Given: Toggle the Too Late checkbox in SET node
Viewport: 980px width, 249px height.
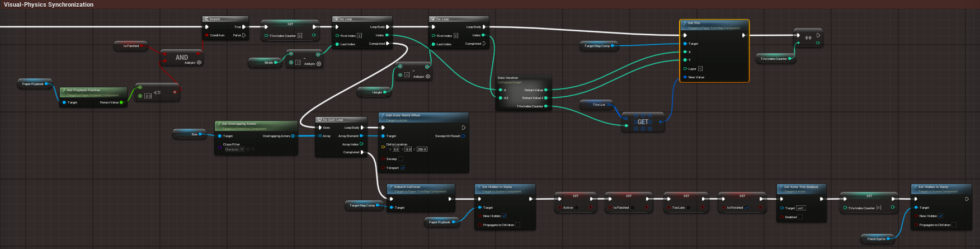Looking at the screenshot, I should pyautogui.click(x=689, y=208).
